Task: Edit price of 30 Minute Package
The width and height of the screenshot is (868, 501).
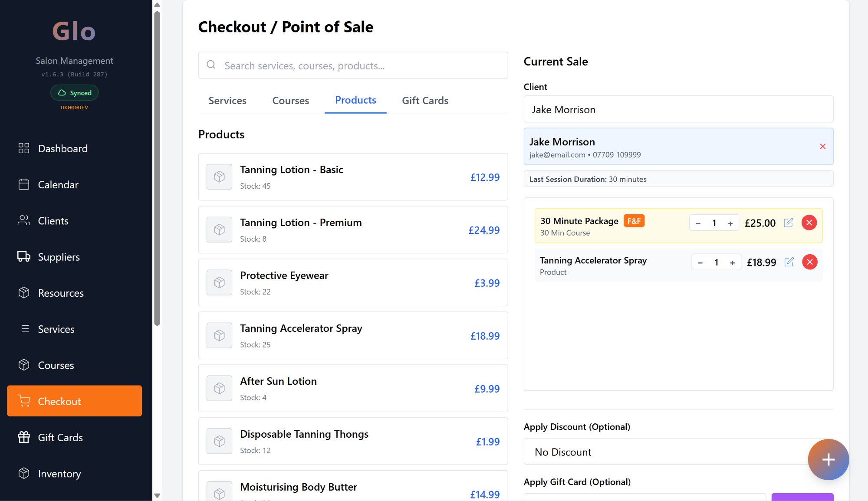Action: 789,223
